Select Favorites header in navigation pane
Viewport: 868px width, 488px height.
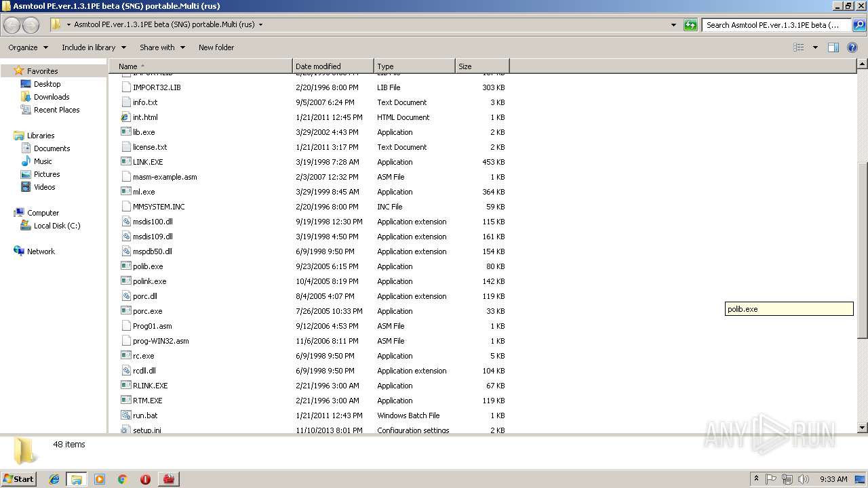(42, 71)
